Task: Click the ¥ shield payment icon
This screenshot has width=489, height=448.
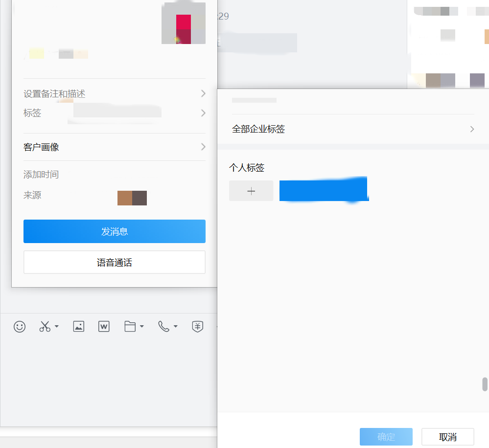Action: tap(197, 326)
